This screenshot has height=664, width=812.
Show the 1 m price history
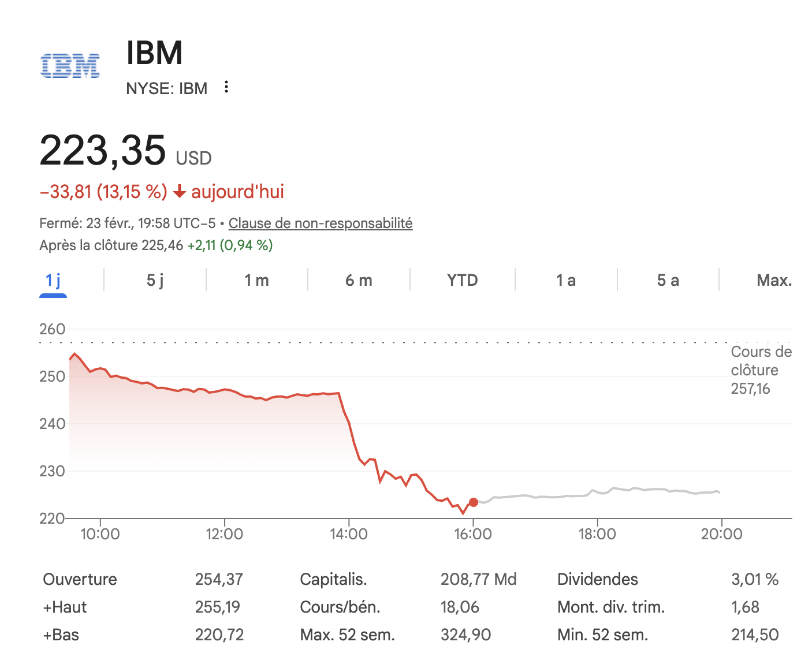coord(256,281)
